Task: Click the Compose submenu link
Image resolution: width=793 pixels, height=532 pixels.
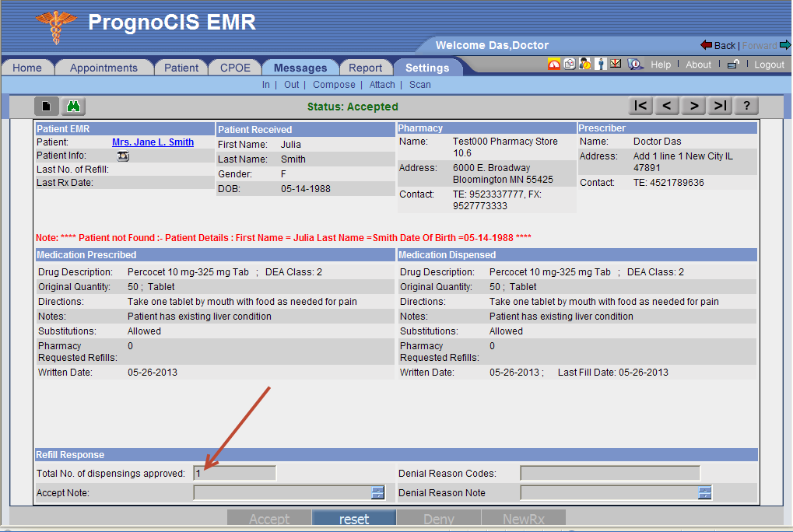Action: pos(334,84)
